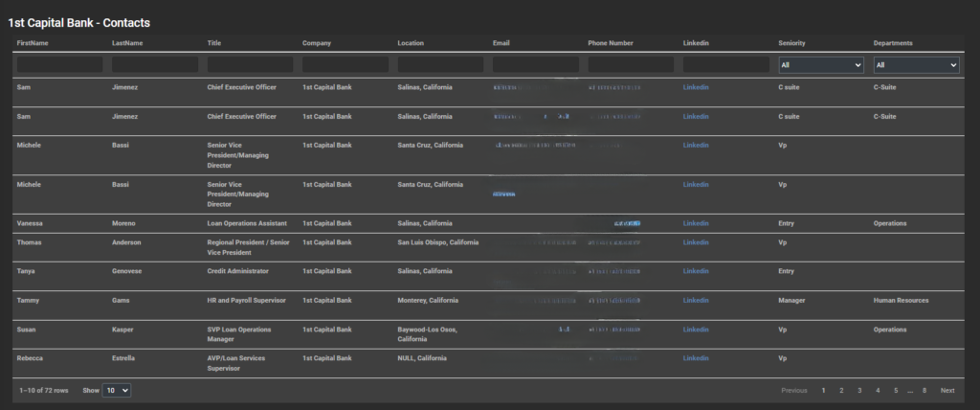The width and height of the screenshot is (980, 410).
Task: Visit Rebecca Estrella's Linkedin link
Action: pyautogui.click(x=696, y=358)
